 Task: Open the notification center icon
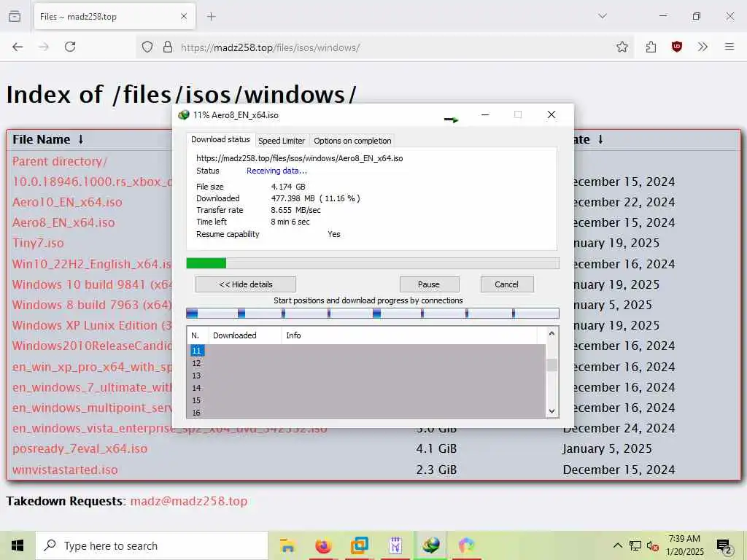coord(724,547)
